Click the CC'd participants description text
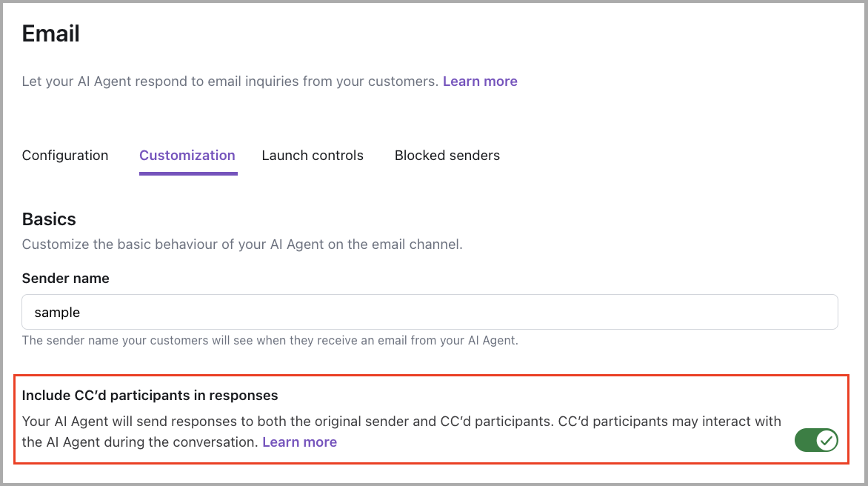This screenshot has width=868, height=486. (401, 421)
